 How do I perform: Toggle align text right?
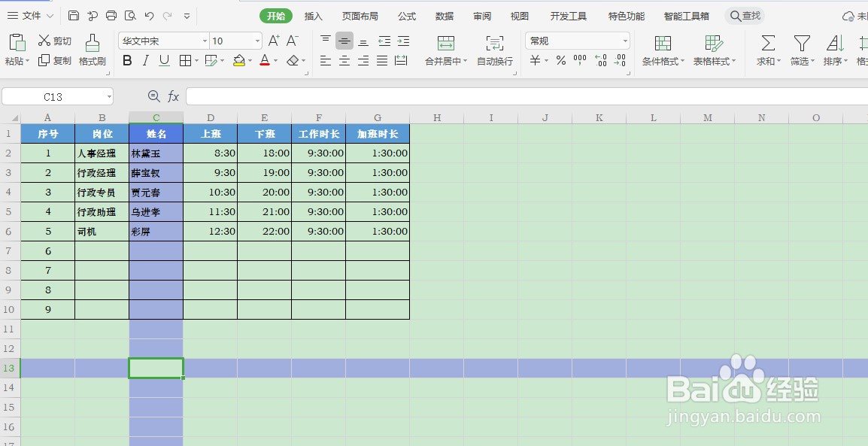[363, 60]
